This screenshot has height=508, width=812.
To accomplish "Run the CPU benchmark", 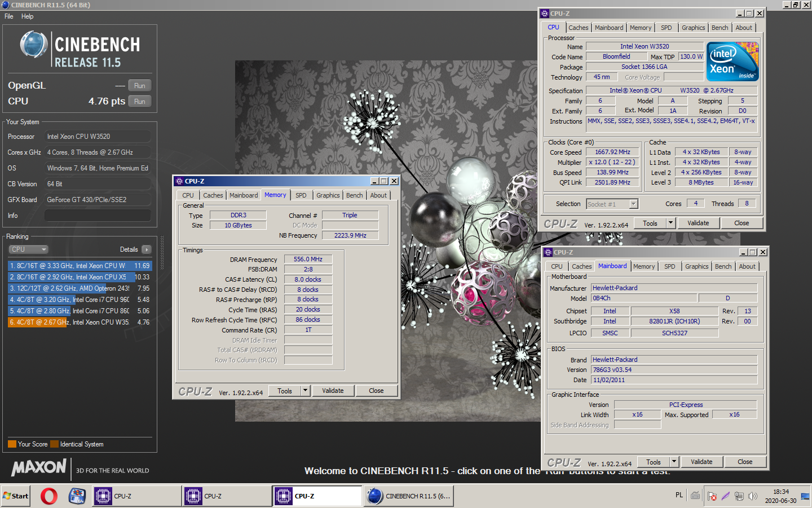I will coord(140,102).
